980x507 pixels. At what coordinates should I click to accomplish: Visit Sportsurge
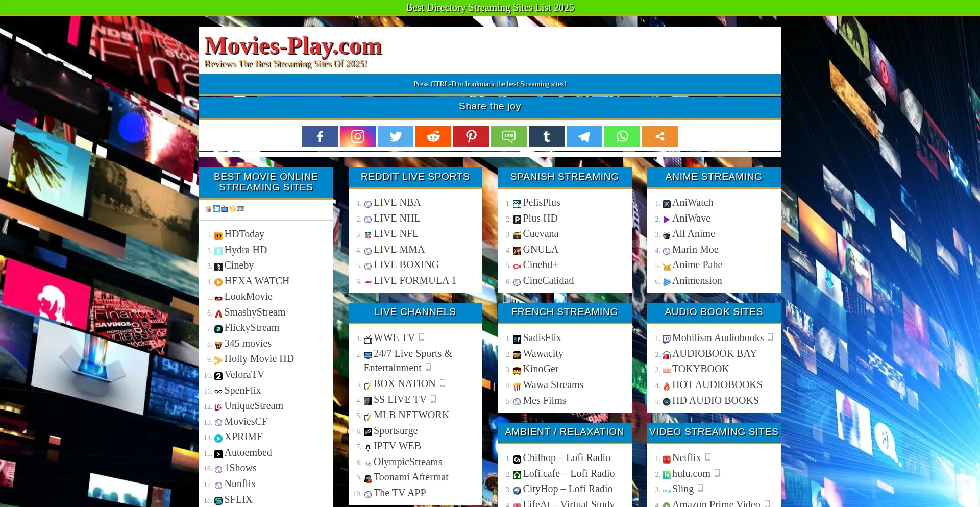pos(396,431)
